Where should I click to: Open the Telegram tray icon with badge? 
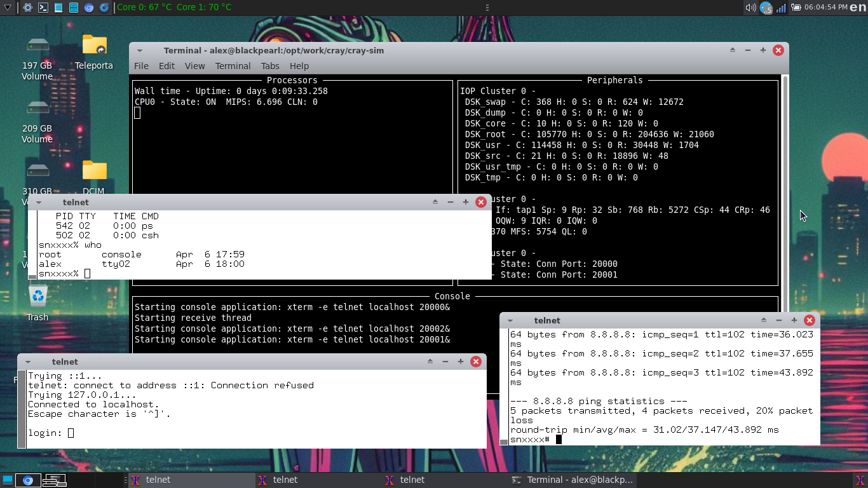tap(766, 8)
